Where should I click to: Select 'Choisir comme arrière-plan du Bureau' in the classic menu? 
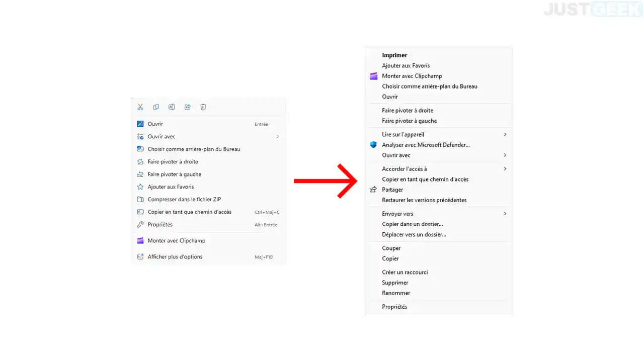(x=430, y=86)
